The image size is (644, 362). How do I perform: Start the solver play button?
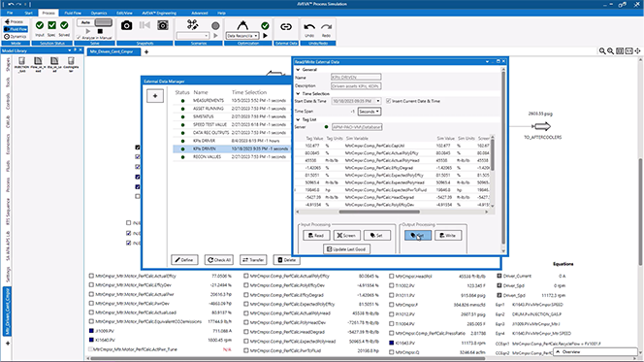[x=87, y=31]
